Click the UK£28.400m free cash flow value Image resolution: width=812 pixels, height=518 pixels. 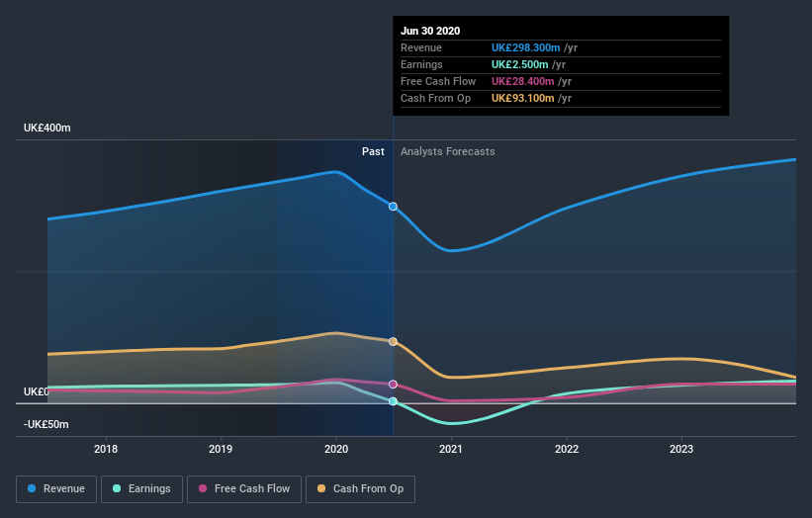click(523, 81)
